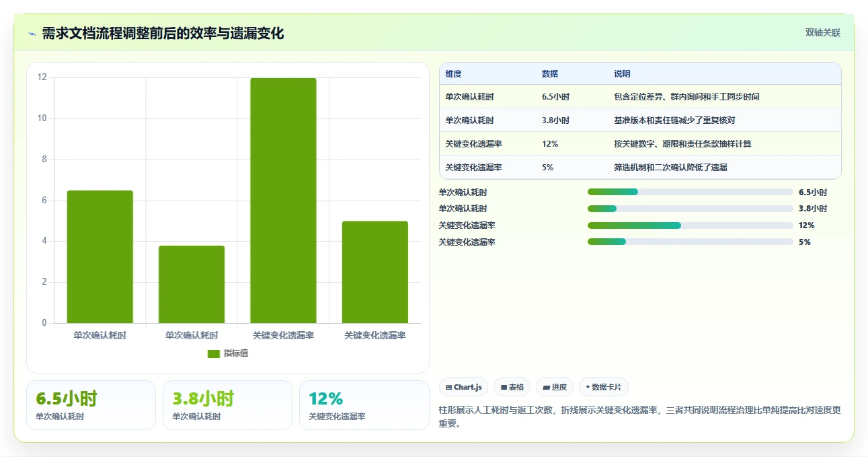Click the 12% value at the progress row end

coord(807,225)
